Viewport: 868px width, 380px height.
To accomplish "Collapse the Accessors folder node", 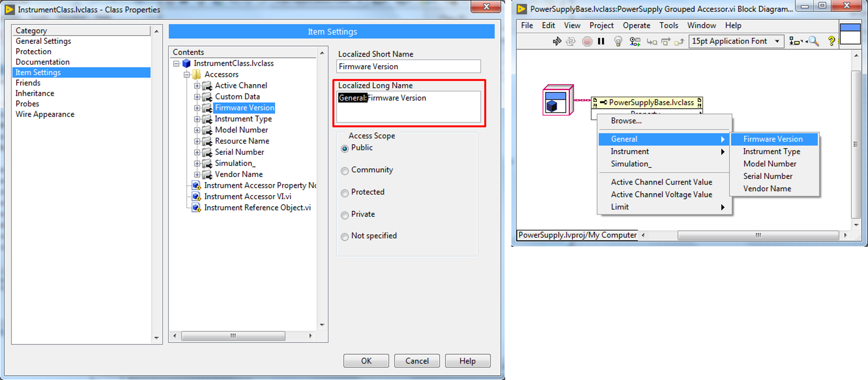I will pyautogui.click(x=187, y=75).
